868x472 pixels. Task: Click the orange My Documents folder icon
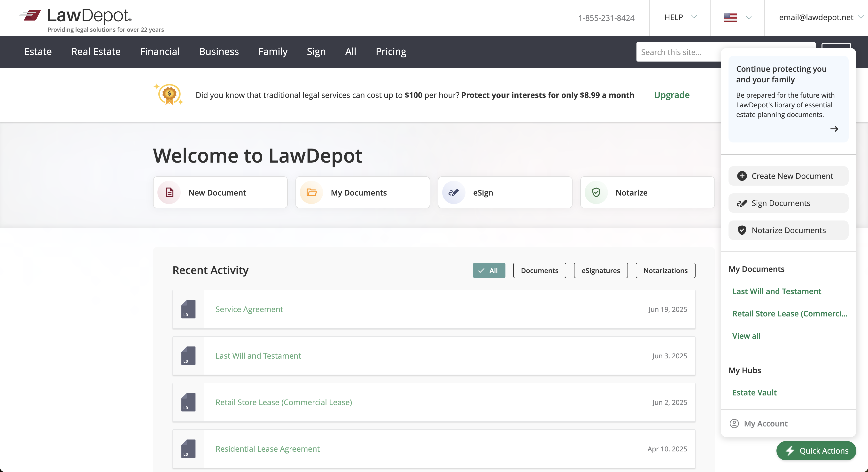click(x=311, y=193)
